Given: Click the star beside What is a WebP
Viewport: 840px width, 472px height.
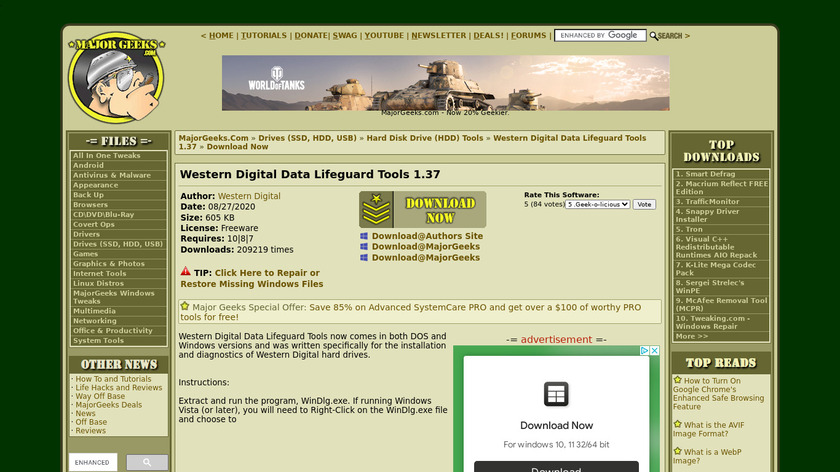Looking at the screenshot, I should 678,451.
